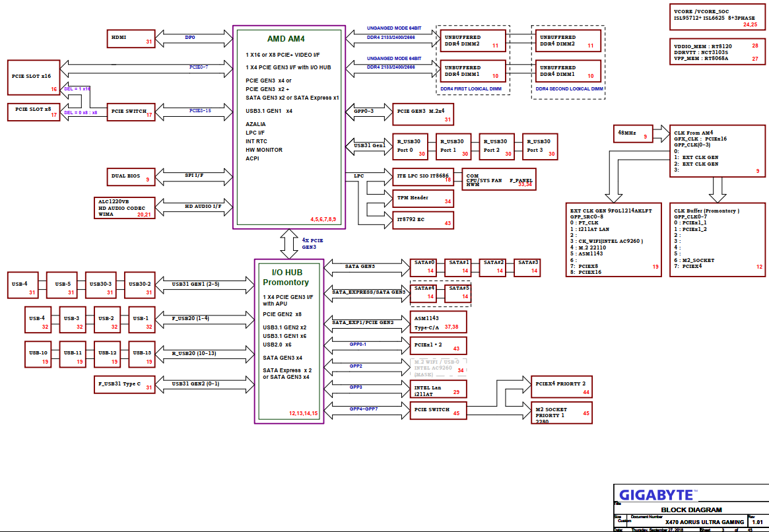
Task: Select the R_USB30 Port 1 block
Action: 453,147
